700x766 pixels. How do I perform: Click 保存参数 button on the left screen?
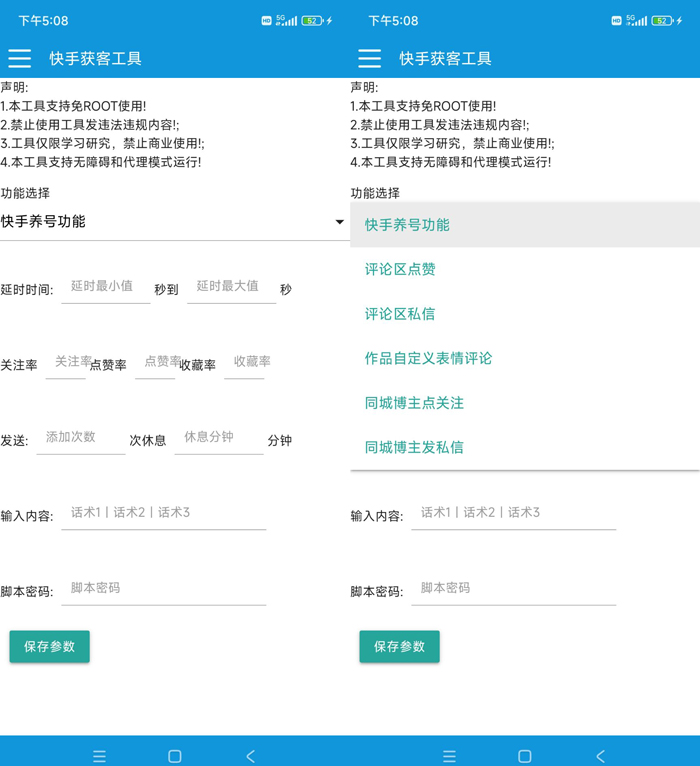(50, 647)
